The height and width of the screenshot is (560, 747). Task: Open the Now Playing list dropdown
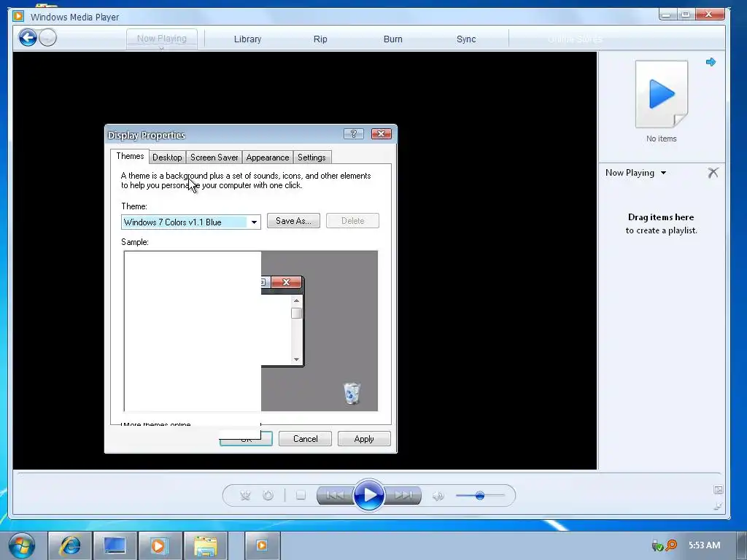[x=635, y=173]
